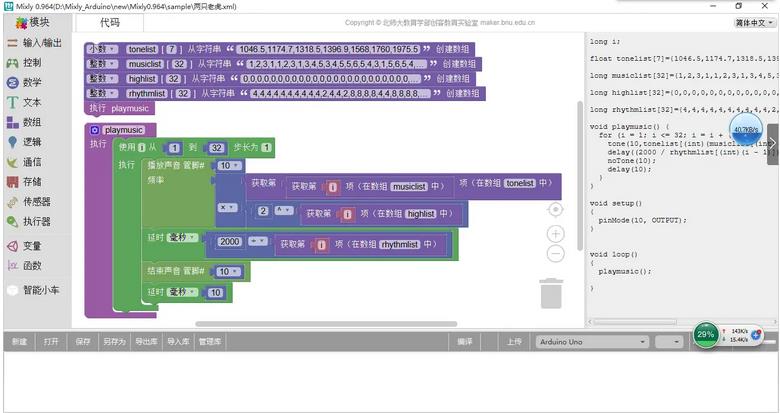This screenshot has width=780, height=413.
Task: Open the 函数 block category
Action: click(24, 266)
